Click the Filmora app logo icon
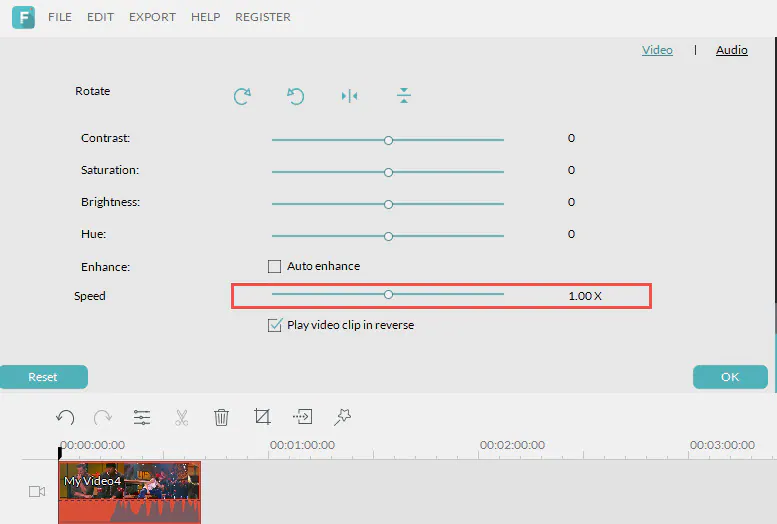 [23, 17]
